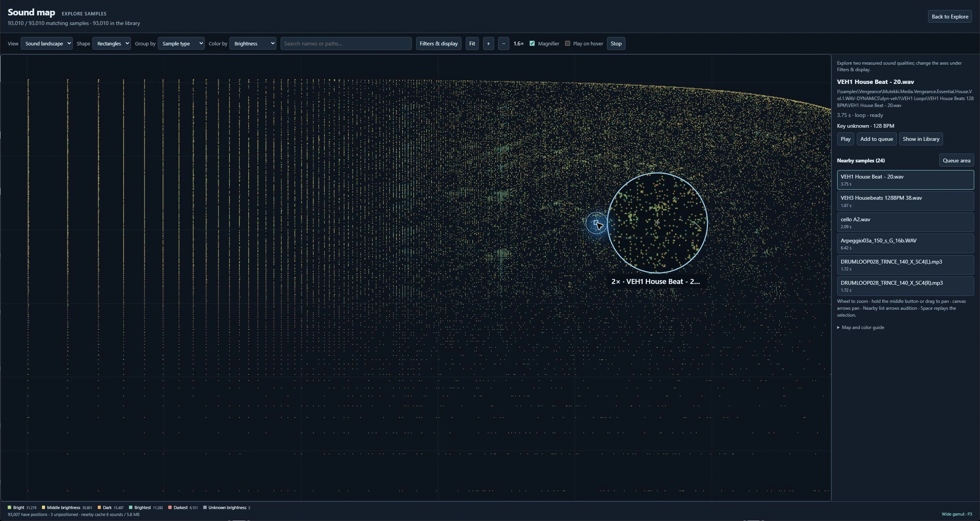Click the 1.6× zoom level readout
Viewport: 980px width, 521px height.
(518, 43)
